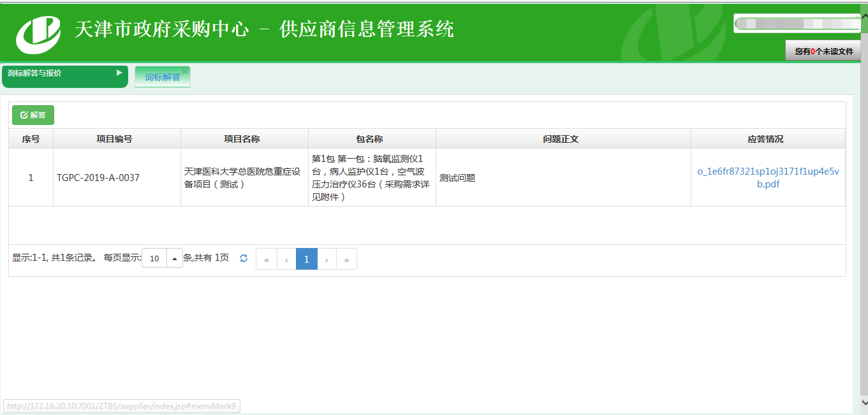868x415 pixels.
Task: Switch to the 询标解答 tab
Action: pos(161,77)
